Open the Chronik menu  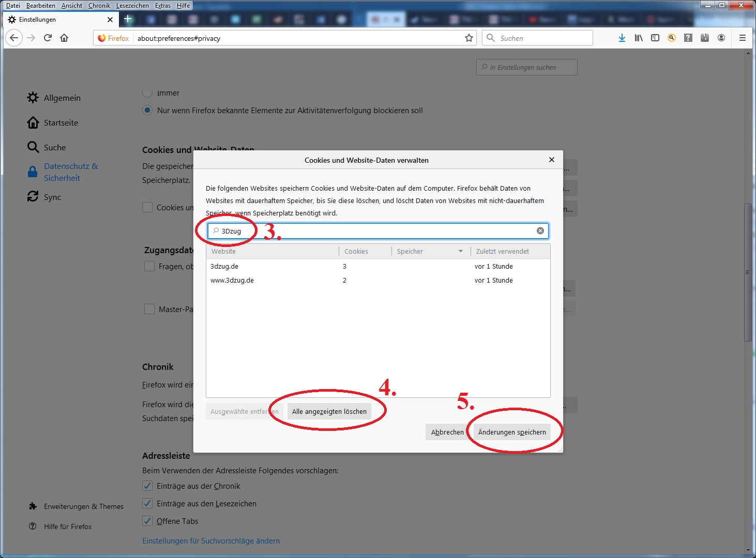[99, 6]
